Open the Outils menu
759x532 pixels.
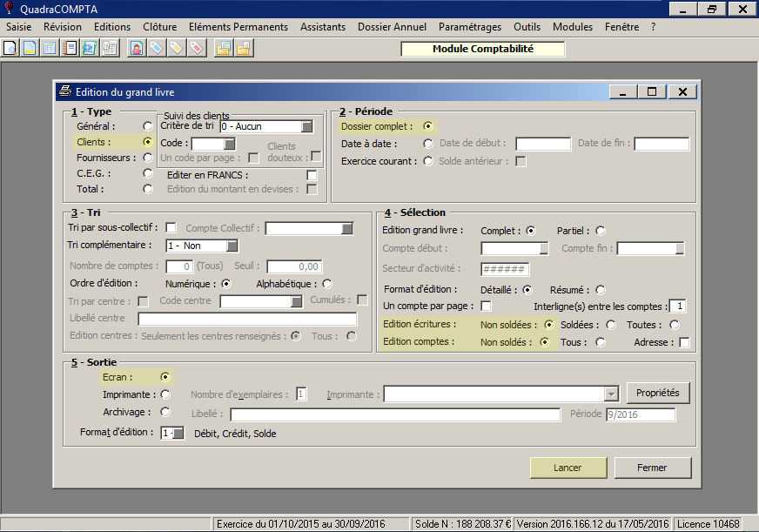pyautogui.click(x=527, y=27)
